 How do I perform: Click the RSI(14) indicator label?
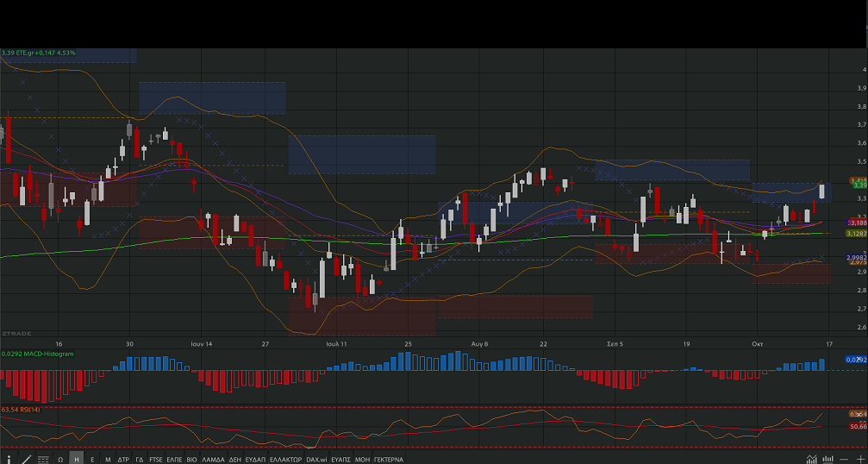[21, 409]
